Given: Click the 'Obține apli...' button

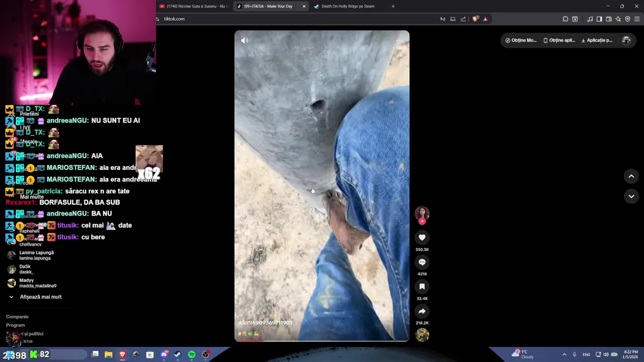Looking at the screenshot, I should pos(559,40).
